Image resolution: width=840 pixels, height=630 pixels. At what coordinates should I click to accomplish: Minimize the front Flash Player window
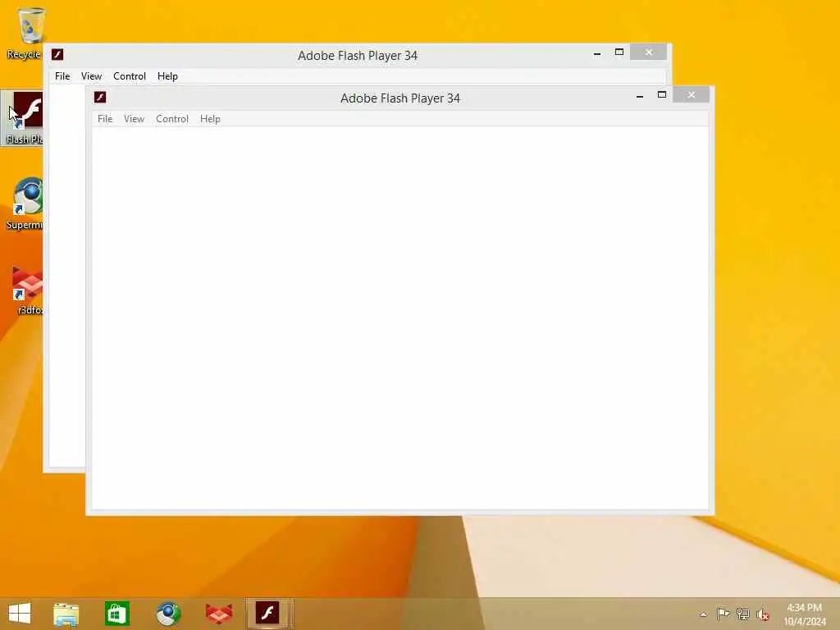pos(640,96)
